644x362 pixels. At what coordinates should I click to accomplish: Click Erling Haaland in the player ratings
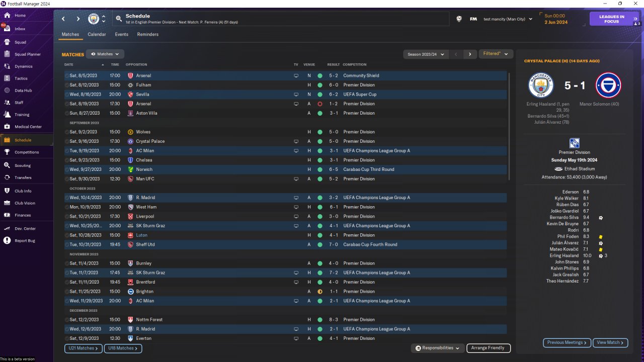563,256
